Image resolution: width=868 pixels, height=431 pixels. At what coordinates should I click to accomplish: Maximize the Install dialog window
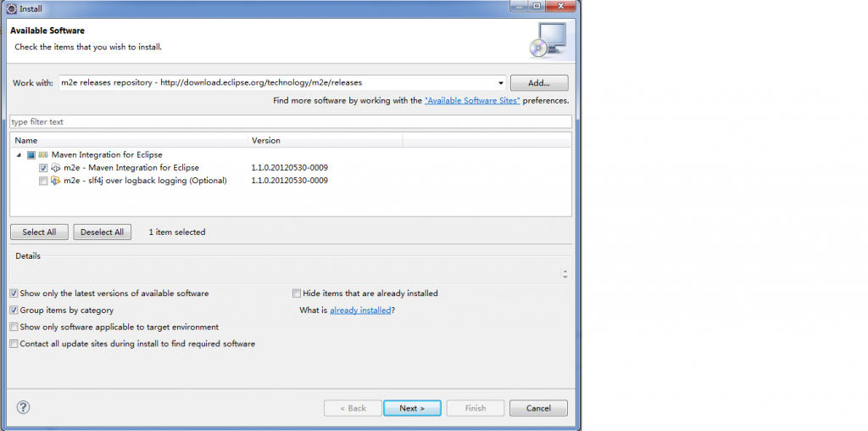(x=537, y=6)
